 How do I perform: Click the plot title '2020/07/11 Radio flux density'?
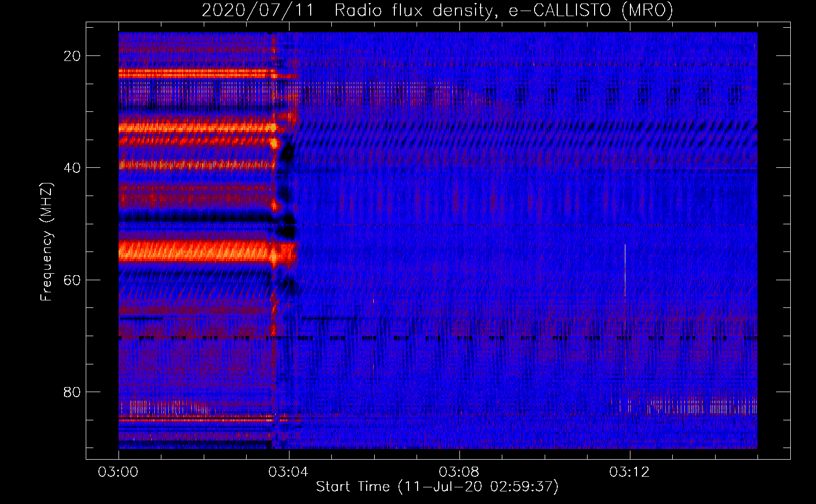437,10
